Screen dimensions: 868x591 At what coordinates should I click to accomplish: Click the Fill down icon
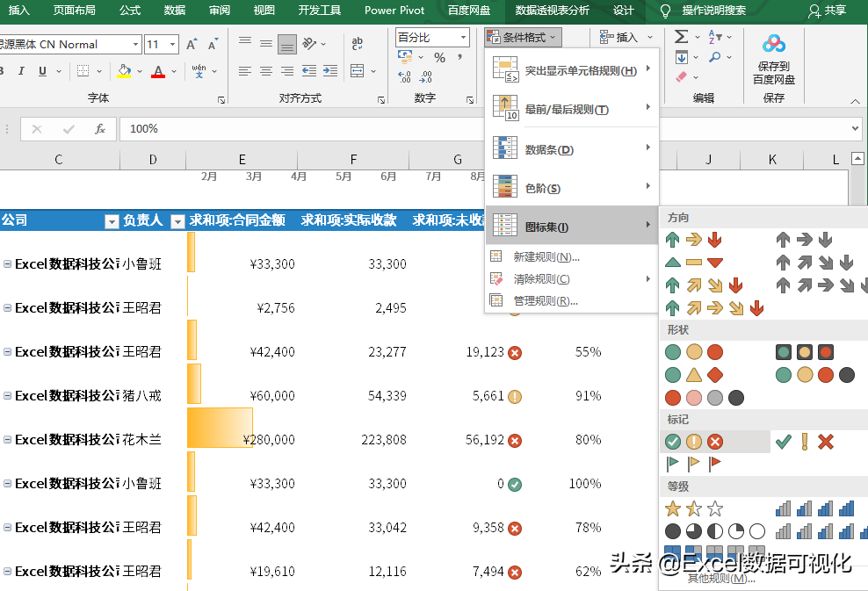pos(682,57)
